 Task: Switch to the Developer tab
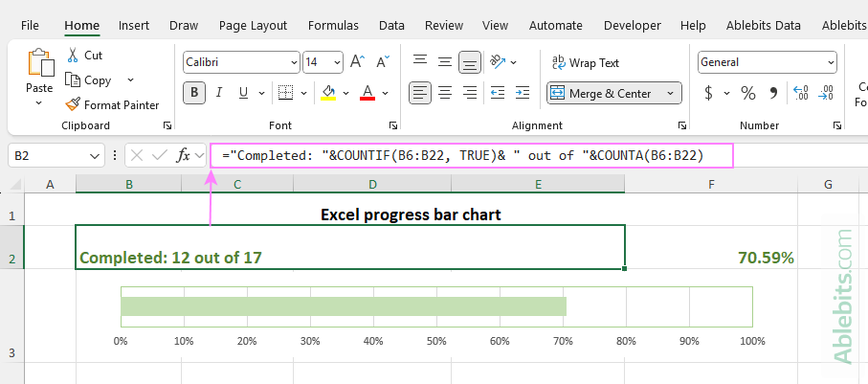[633, 26]
